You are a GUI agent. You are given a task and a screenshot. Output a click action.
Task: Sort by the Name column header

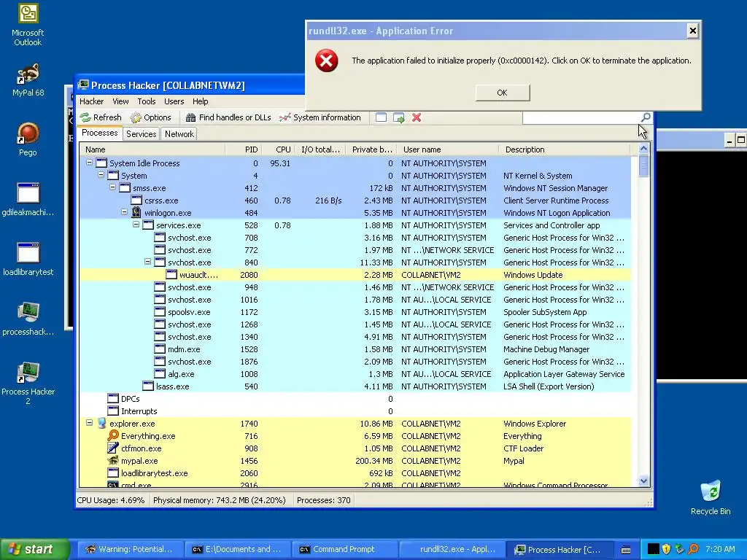click(x=152, y=149)
